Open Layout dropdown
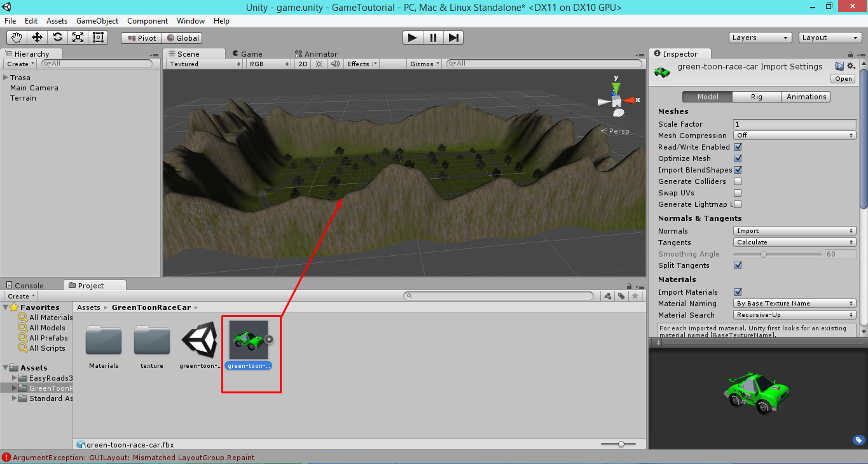Viewport: 868px width, 464px height. 830,38
